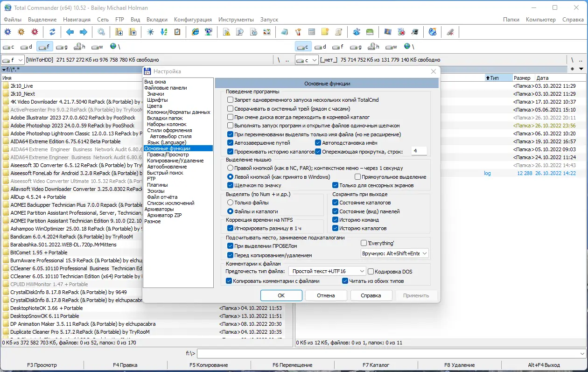
Task: Open the calculator icon in toolbar
Action: [x=312, y=32]
